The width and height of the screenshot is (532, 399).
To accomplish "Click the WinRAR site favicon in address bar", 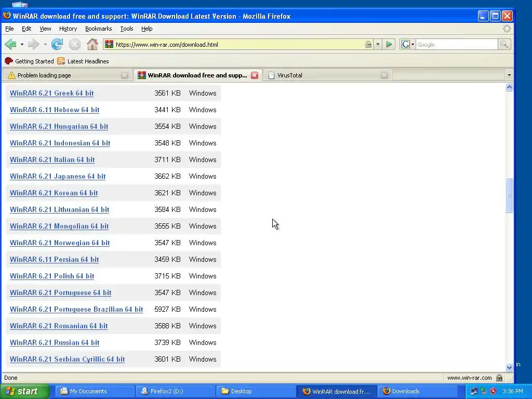I will click(109, 44).
